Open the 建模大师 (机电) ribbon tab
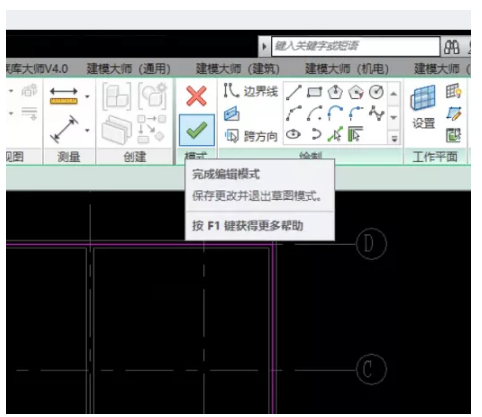This screenshot has height=417, width=482. [347, 69]
